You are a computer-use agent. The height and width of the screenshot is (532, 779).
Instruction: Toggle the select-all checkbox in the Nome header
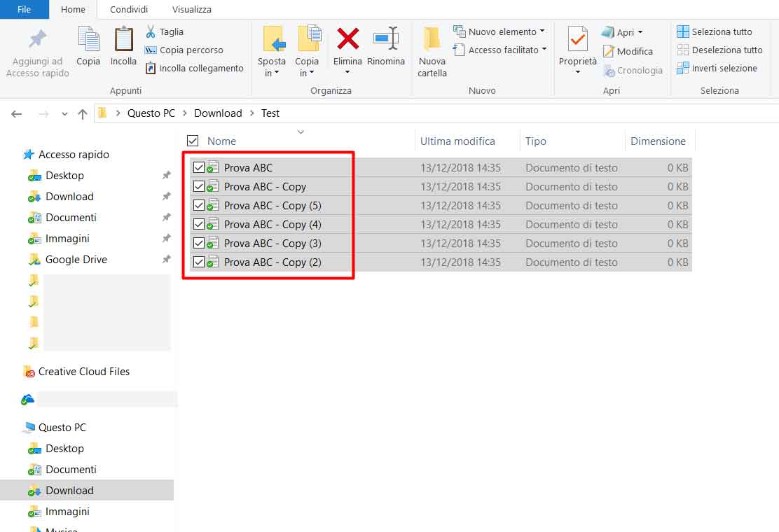click(191, 140)
